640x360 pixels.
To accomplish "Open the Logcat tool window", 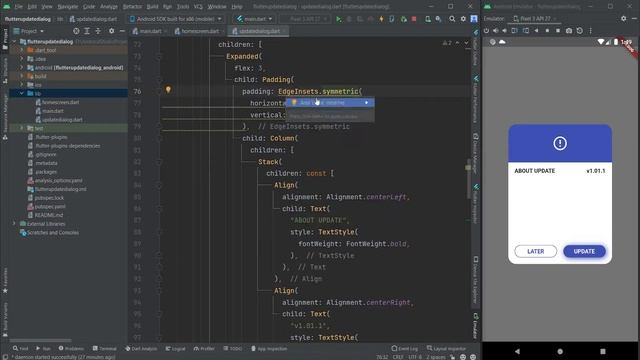I will coord(176,349).
